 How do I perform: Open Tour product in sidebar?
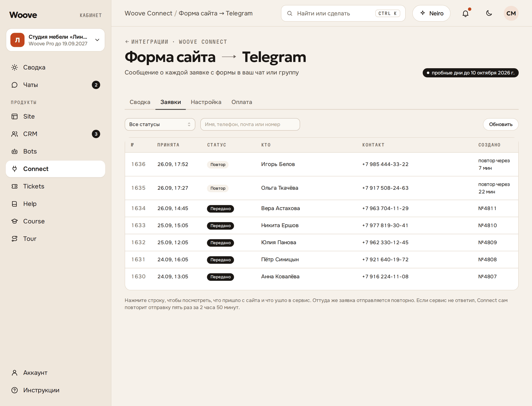tap(56, 239)
